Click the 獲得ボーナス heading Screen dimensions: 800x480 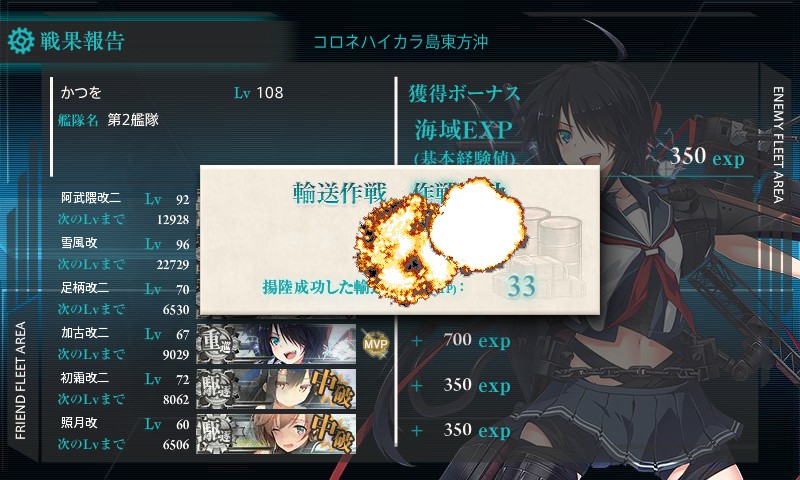pos(464,93)
